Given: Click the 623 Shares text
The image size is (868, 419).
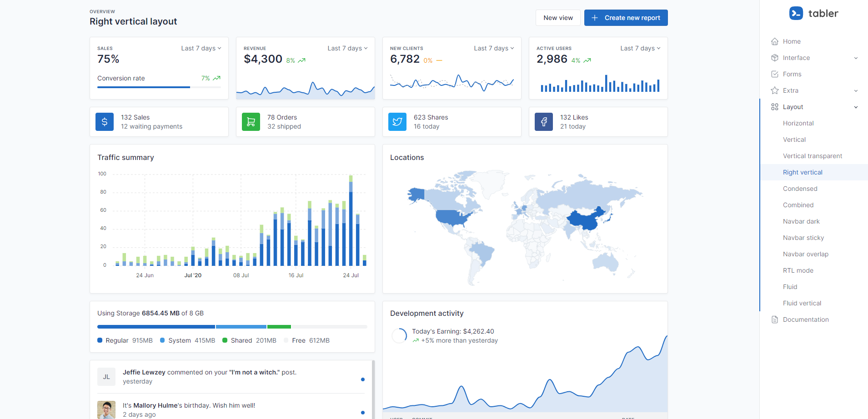Looking at the screenshot, I should [x=431, y=117].
